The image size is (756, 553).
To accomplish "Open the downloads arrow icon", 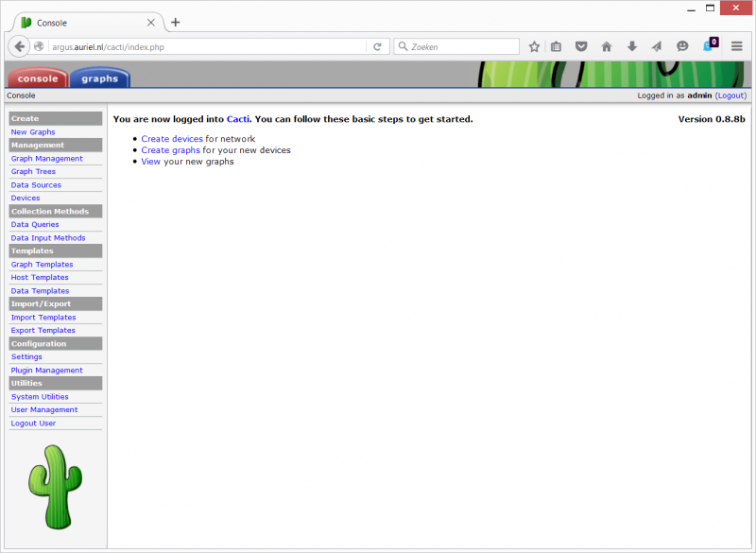I will [632, 46].
